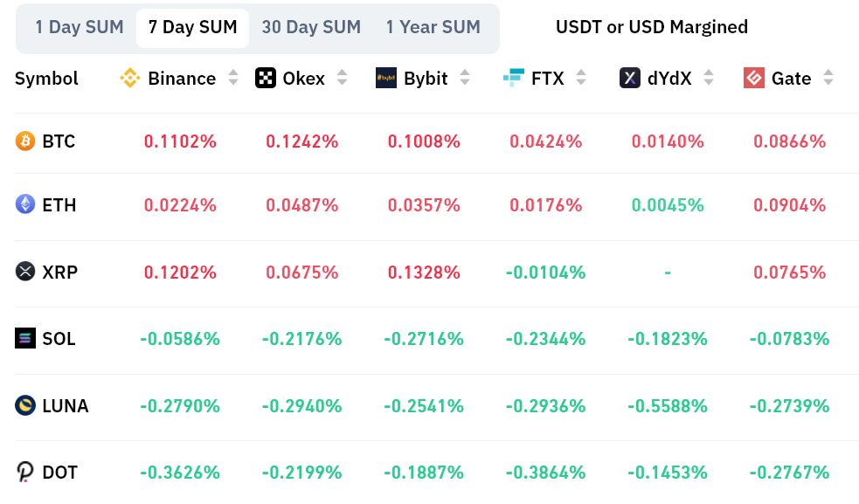Click the Solana coin icon
Screen dimensions: 859x504
pos(25,338)
